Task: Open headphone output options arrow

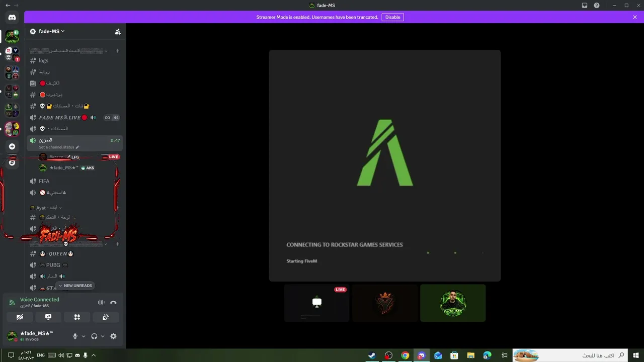Action: click(103, 336)
